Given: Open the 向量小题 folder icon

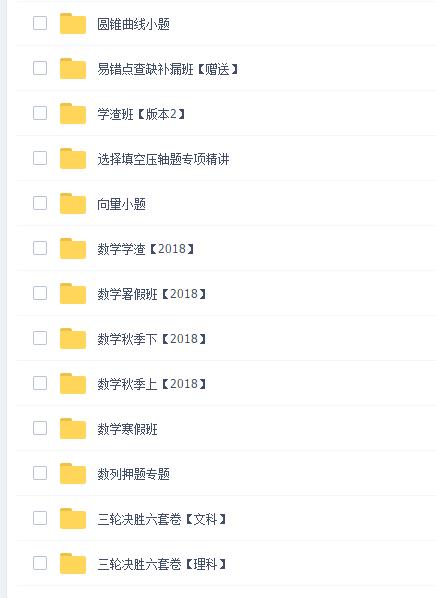Looking at the screenshot, I should (73, 204).
